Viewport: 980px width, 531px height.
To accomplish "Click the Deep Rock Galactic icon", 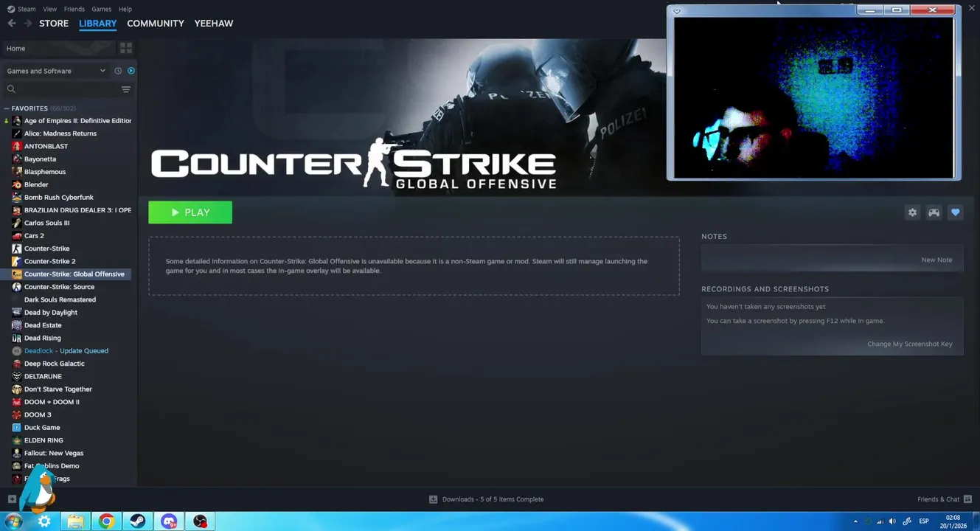I will pyautogui.click(x=17, y=364).
